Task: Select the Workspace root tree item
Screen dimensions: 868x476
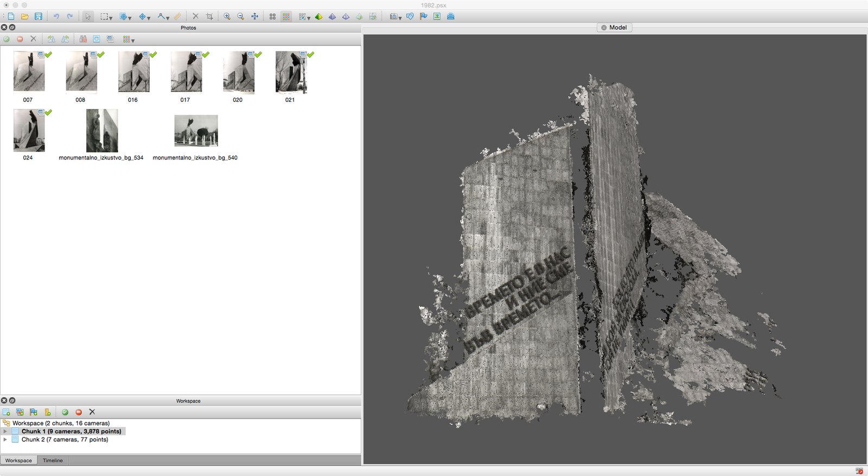Action: (x=61, y=423)
